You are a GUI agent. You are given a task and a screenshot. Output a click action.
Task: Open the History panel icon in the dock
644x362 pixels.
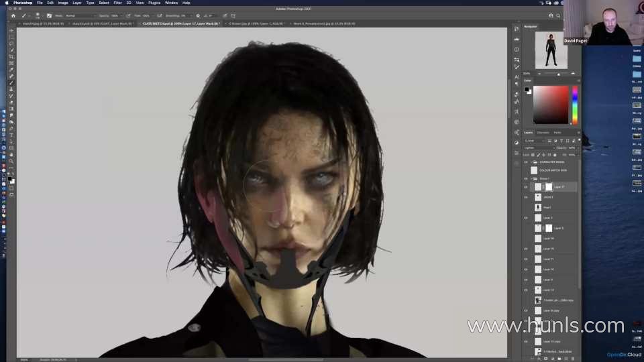coord(517,29)
